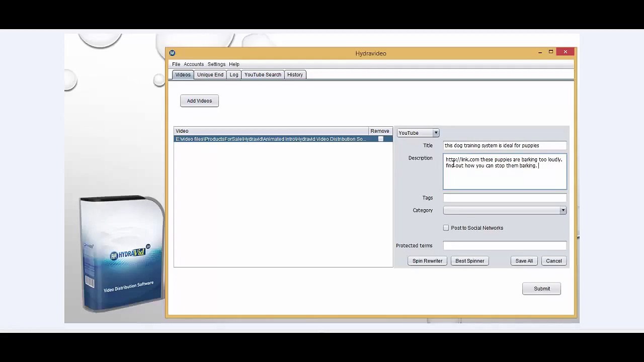Enable Post to Social Networks checkbox
Viewport: 644px width, 362px height.
click(x=446, y=228)
